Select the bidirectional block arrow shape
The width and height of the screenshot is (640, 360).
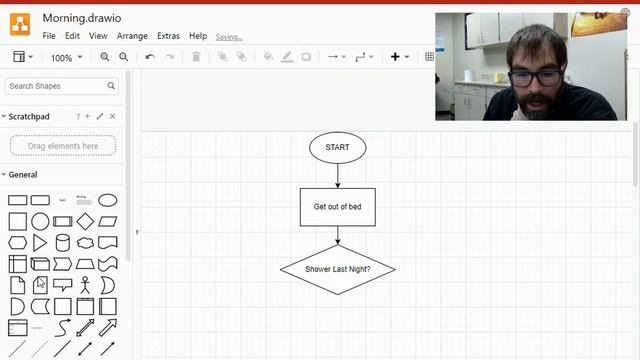click(x=85, y=328)
